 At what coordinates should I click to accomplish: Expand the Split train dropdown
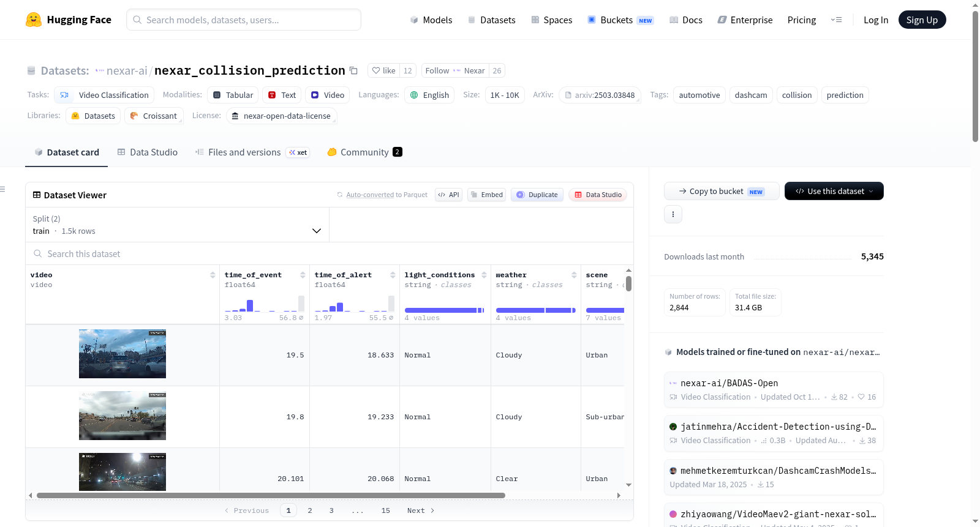(x=177, y=225)
